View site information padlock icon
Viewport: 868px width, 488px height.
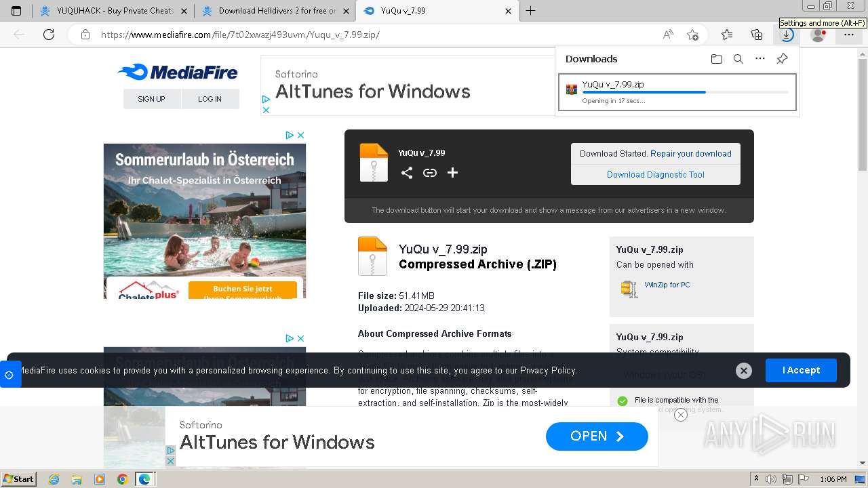[x=85, y=35]
